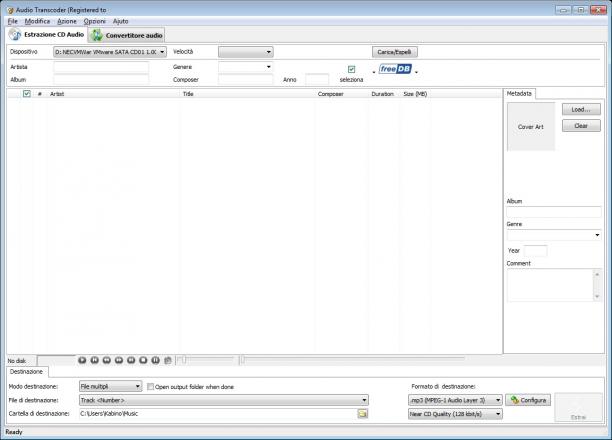Click the fast forward button
This screenshot has width=612, height=440.
119,360
